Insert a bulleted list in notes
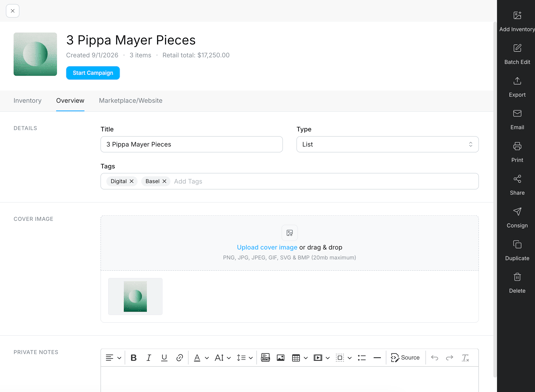 (362, 358)
